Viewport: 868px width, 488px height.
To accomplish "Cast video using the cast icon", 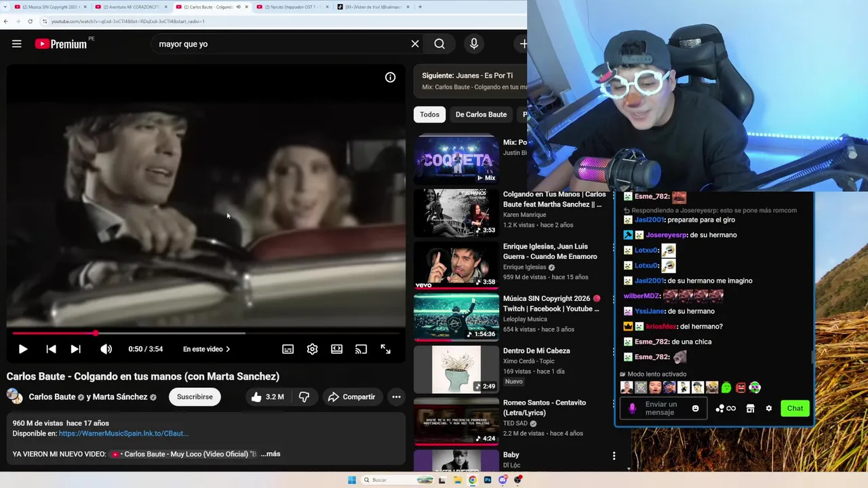I will point(361,349).
